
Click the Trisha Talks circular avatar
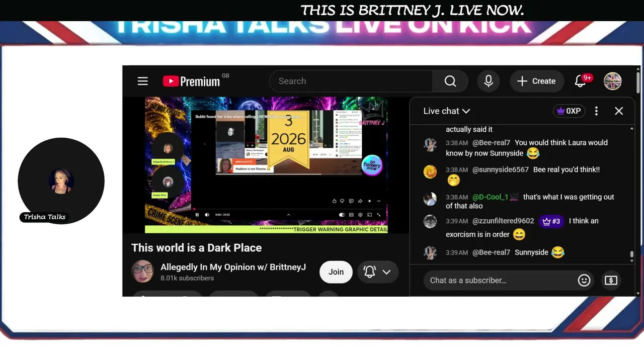click(x=61, y=180)
